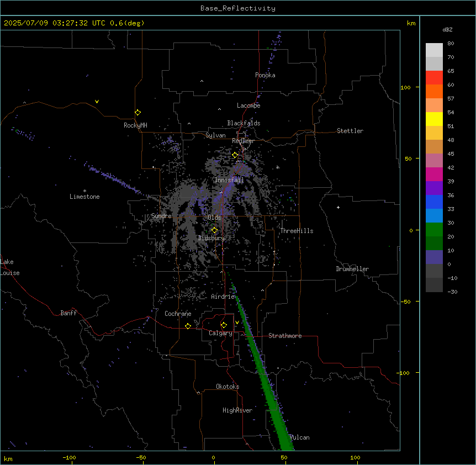The image size is (476, 465).
Task: Select the indigo 10-0 dBZ swatch
Action: (434, 257)
